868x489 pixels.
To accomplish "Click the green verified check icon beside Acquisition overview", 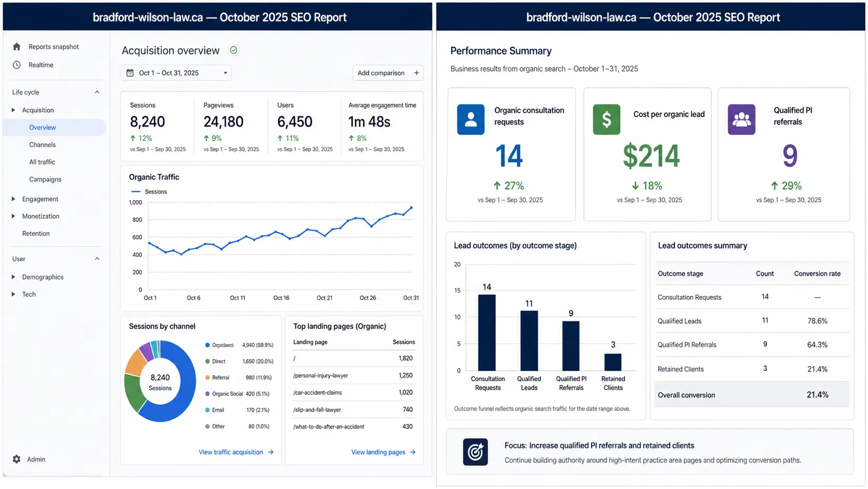I will click(x=234, y=50).
